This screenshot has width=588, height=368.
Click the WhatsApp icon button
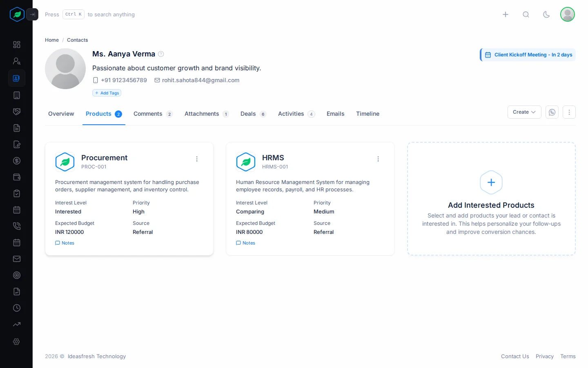coord(552,112)
